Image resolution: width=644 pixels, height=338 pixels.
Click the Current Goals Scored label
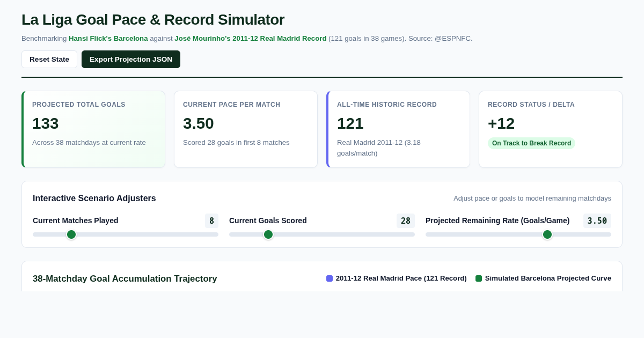(x=268, y=221)
